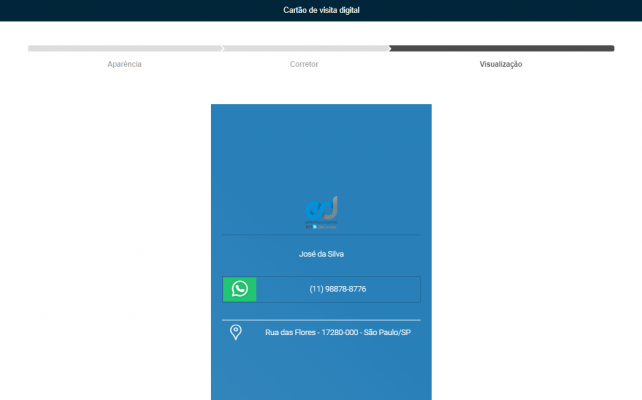Screen dimensions: 642x400
Task: Select the Visualização step label
Action: click(501, 64)
